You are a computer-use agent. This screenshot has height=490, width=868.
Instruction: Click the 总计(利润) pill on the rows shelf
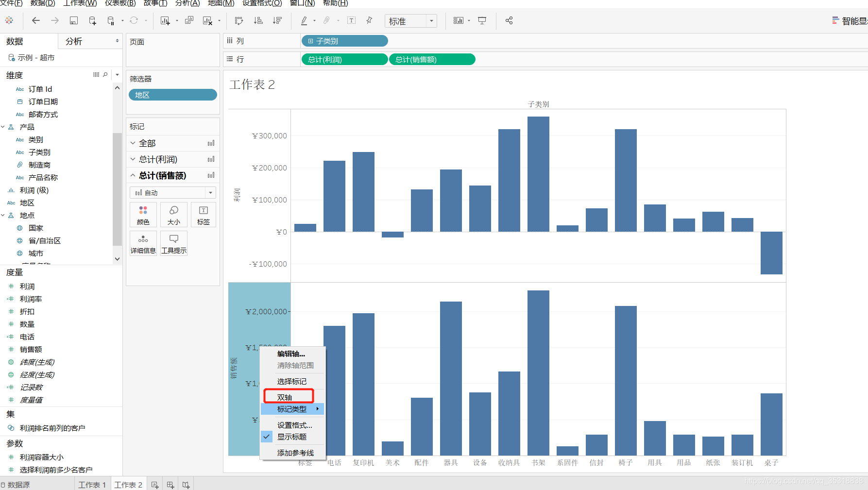click(345, 59)
